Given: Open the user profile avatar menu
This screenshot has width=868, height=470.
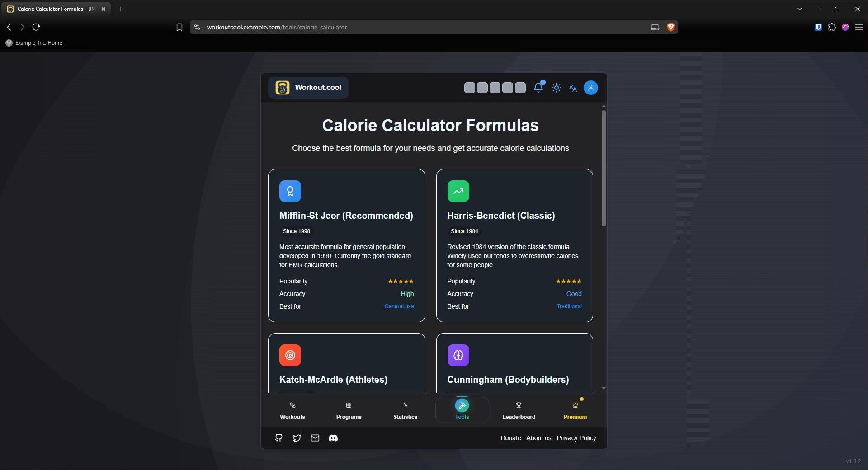Looking at the screenshot, I should click(x=591, y=88).
